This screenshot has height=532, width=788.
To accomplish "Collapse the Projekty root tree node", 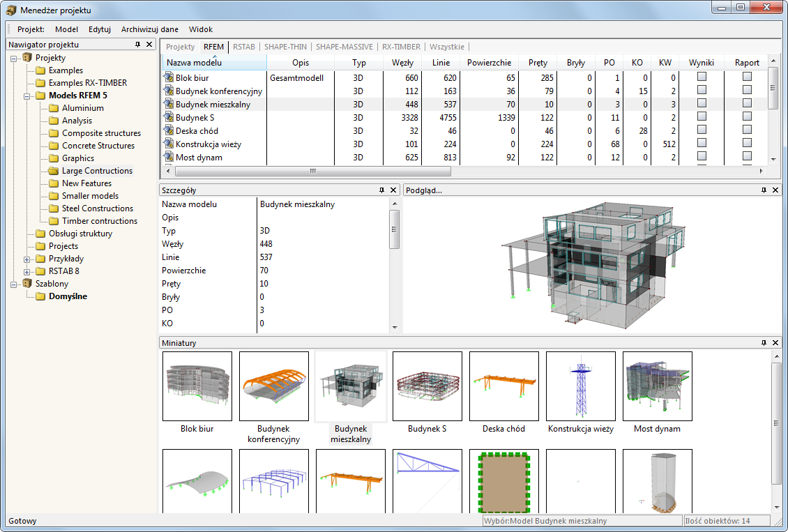I will (x=14, y=59).
